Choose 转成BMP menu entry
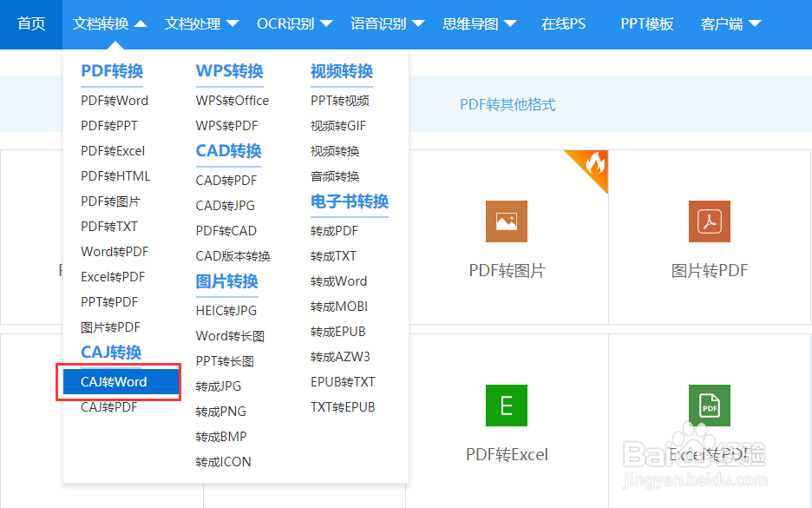 [220, 437]
